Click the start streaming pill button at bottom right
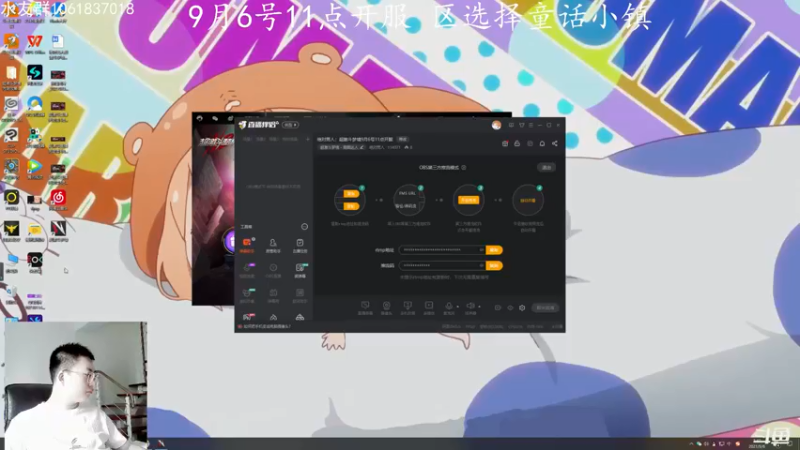Screen dimensions: 800x450 click(545, 308)
